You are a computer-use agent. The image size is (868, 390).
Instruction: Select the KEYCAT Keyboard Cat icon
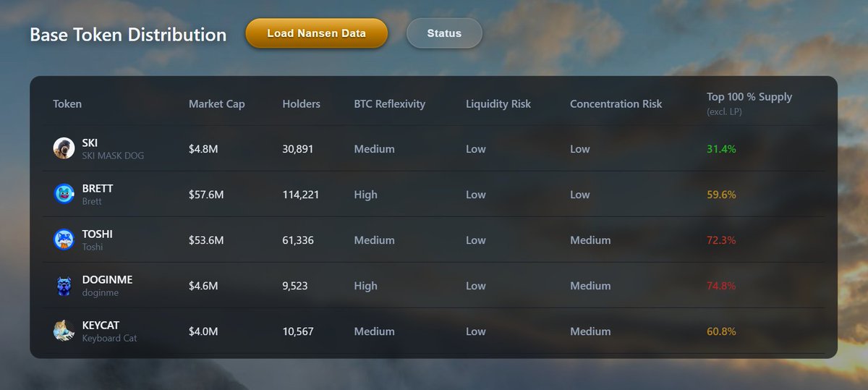(x=64, y=331)
